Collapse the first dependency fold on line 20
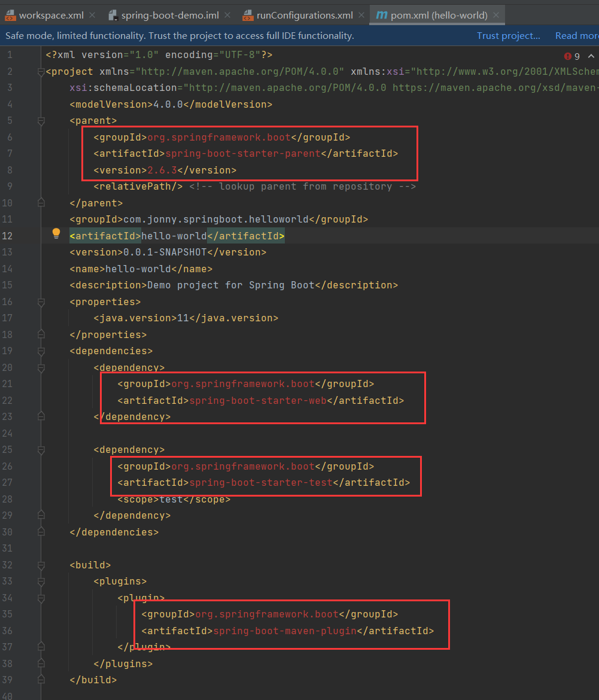Screen dimensions: 599x700 (x=41, y=368)
